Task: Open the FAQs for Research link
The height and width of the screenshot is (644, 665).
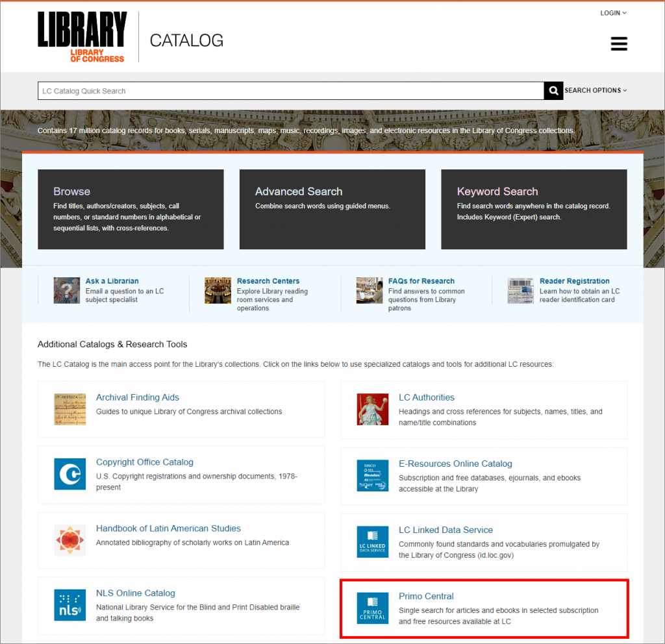Action: (x=421, y=281)
